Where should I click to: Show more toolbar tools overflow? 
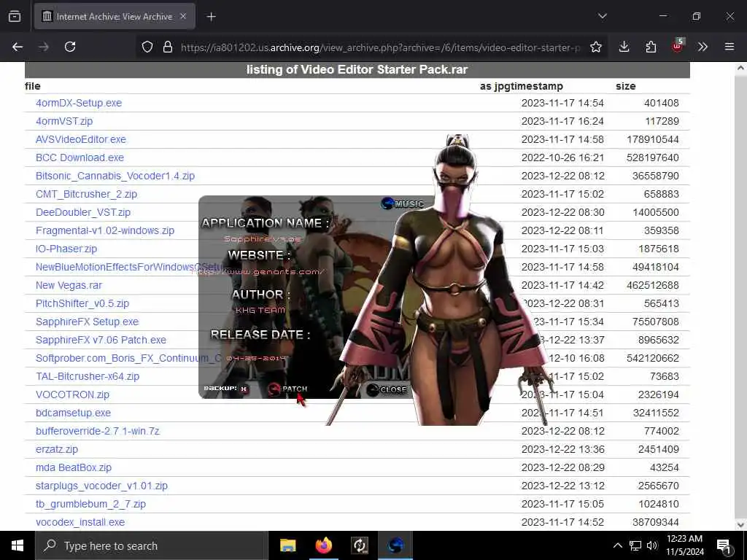point(703,47)
